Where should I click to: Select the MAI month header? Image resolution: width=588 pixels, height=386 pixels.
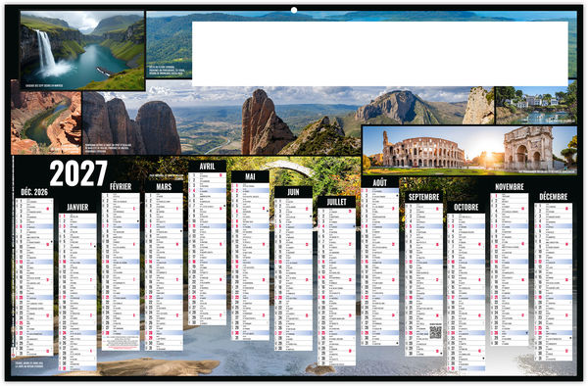tap(250, 176)
